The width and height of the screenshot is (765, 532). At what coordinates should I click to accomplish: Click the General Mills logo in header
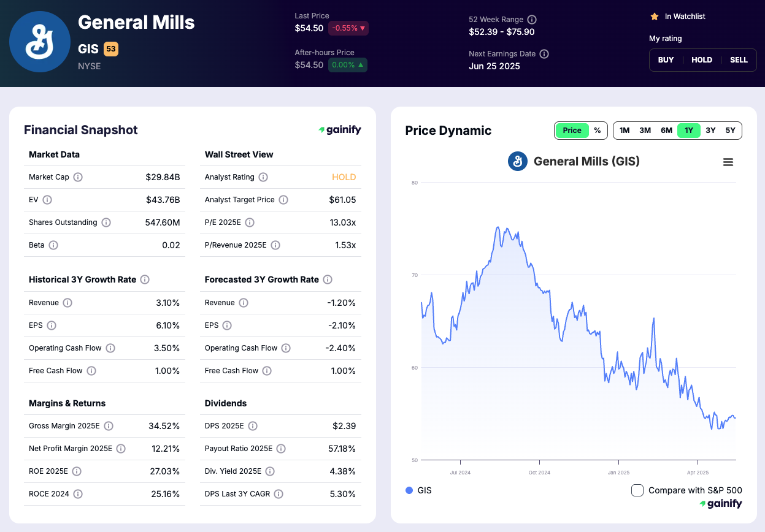[x=40, y=42]
